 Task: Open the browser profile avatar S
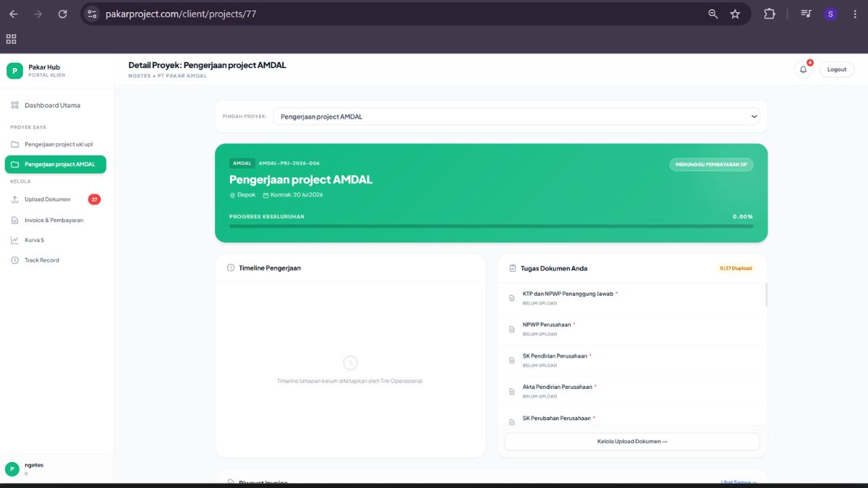point(830,14)
